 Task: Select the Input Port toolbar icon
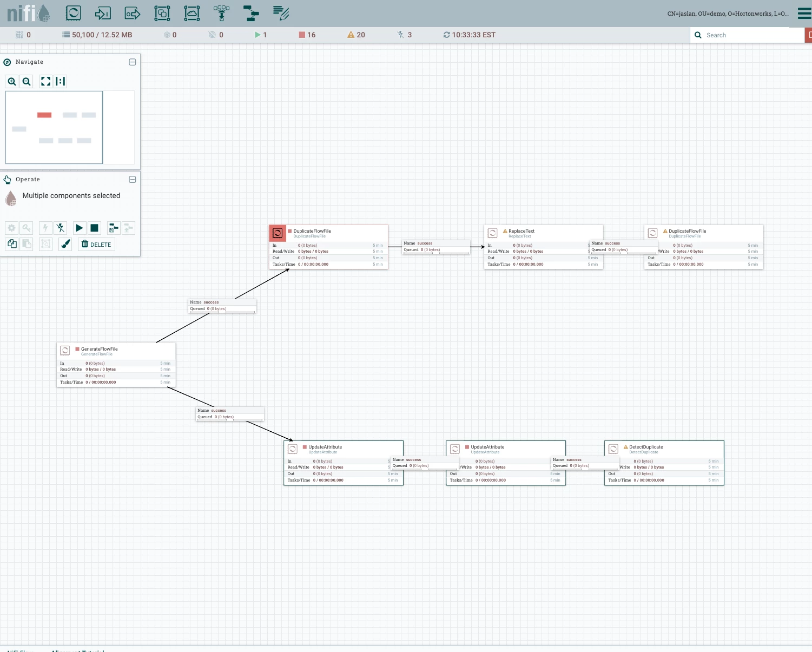pos(103,13)
